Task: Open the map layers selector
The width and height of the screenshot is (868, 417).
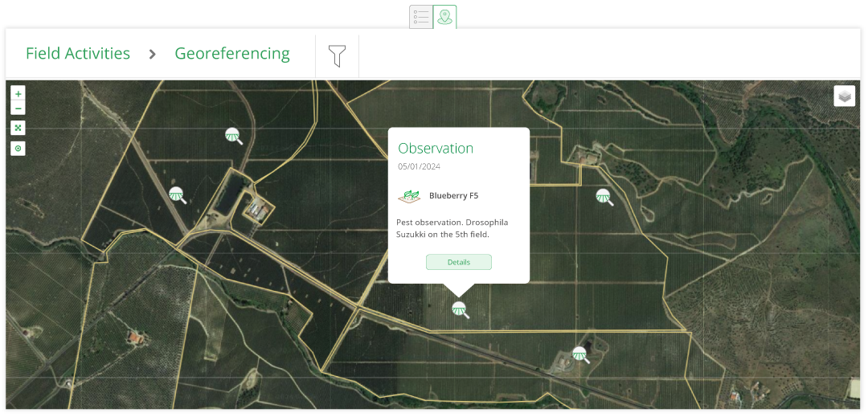Action: coord(844,96)
